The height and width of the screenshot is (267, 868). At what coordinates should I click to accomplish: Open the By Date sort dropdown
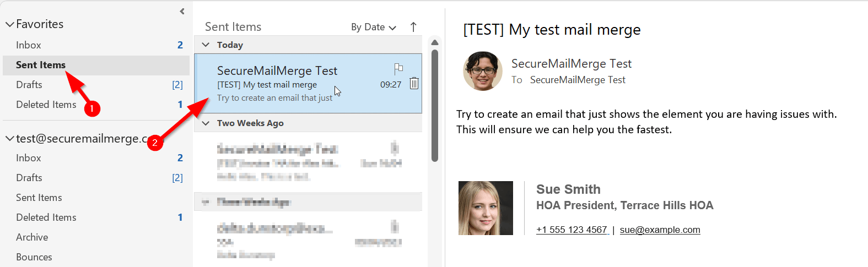(373, 27)
